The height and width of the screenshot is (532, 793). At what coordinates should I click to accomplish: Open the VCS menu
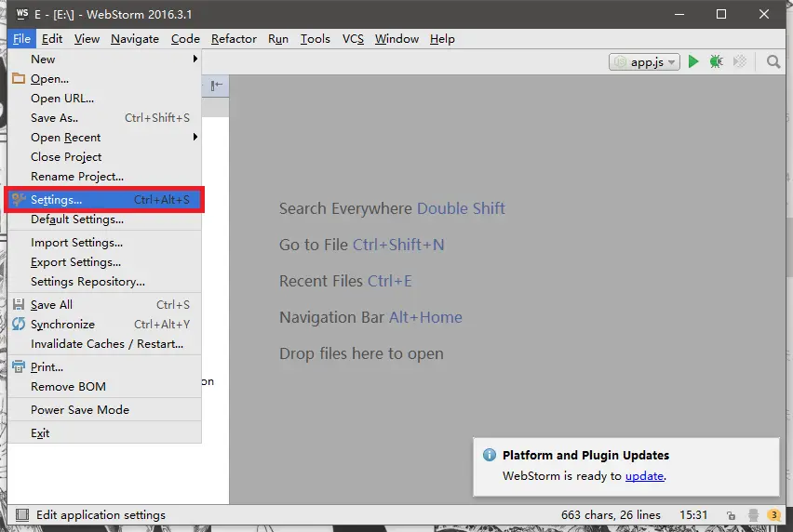click(353, 39)
